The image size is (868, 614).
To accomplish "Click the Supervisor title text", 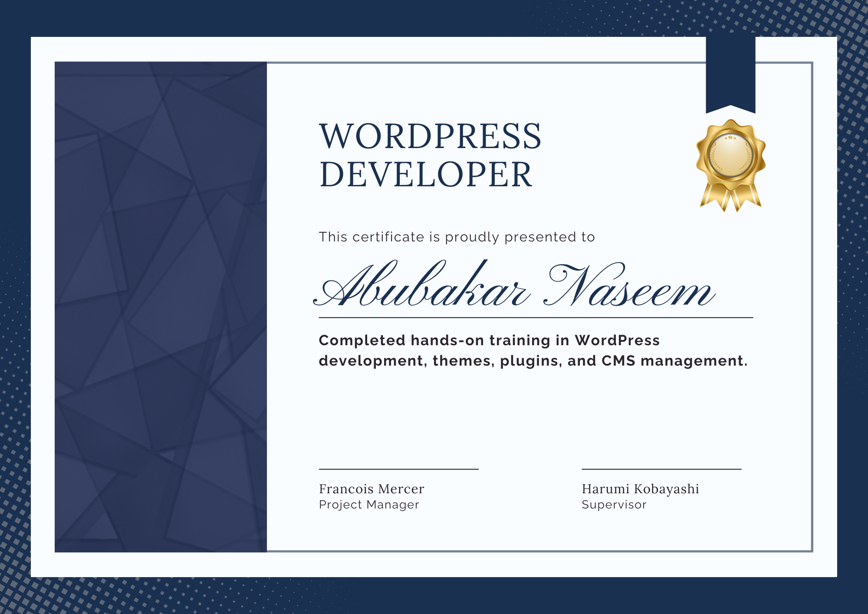I will (x=614, y=505).
